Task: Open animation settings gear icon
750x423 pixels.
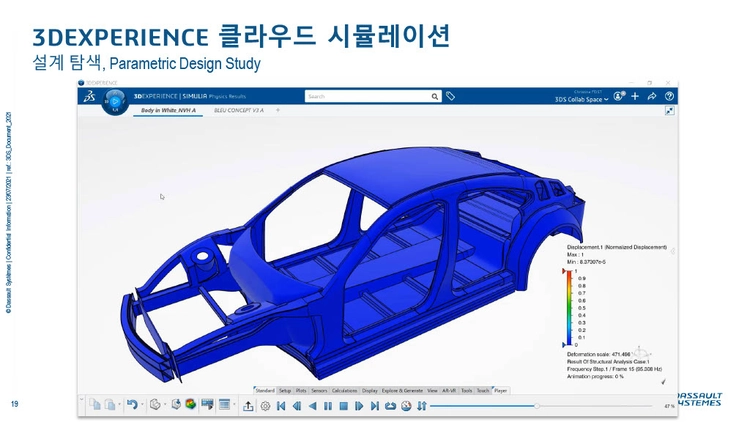Action: (265, 406)
